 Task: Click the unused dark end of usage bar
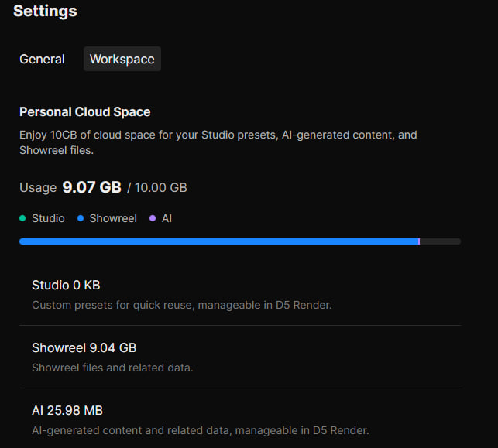point(440,241)
